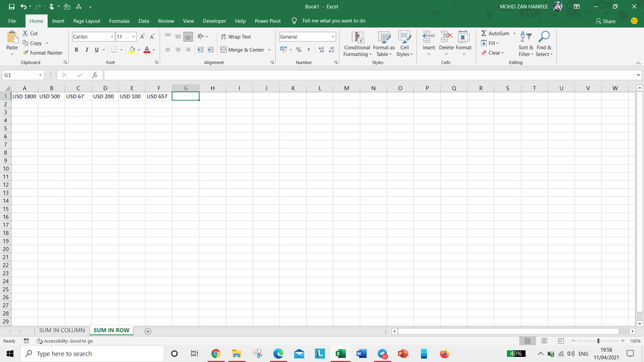
Task: Apply accounting number format
Action: click(284, 50)
